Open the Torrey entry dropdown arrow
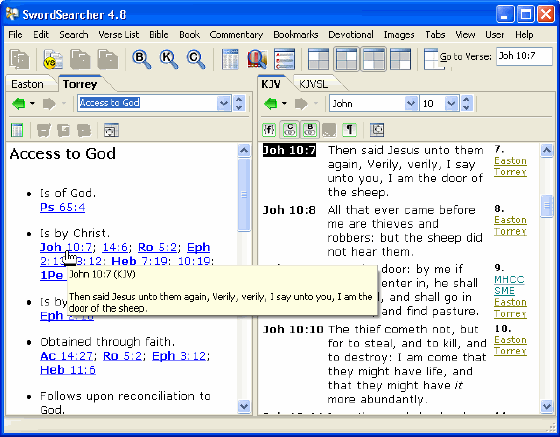Image resolution: width=560 pixels, height=437 pixels. 224,104
